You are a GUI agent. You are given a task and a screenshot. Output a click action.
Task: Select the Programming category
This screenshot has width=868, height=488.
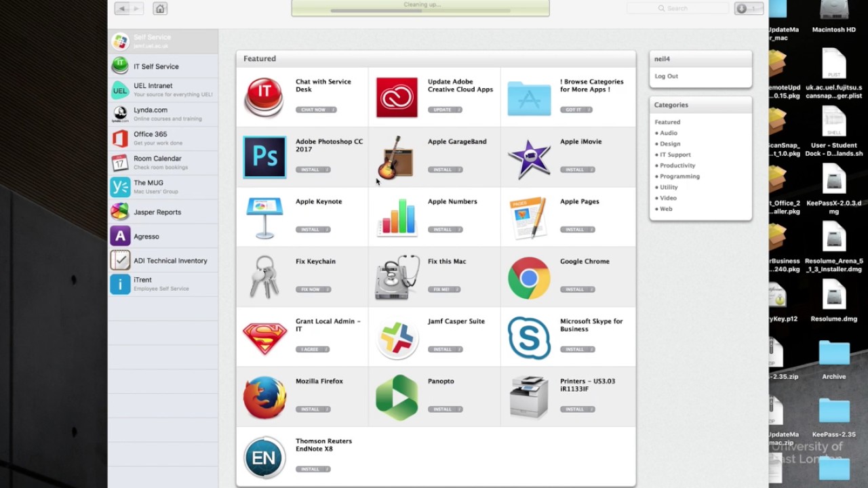[x=679, y=176]
